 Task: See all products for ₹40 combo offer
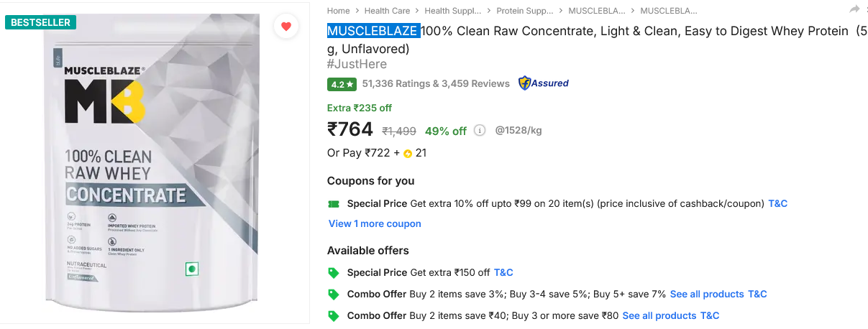coord(659,316)
